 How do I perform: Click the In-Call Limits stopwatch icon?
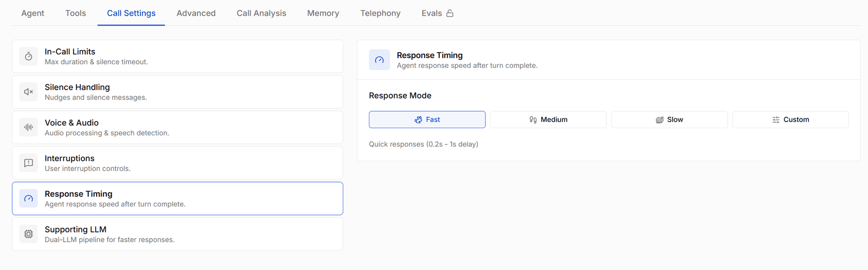point(29,56)
